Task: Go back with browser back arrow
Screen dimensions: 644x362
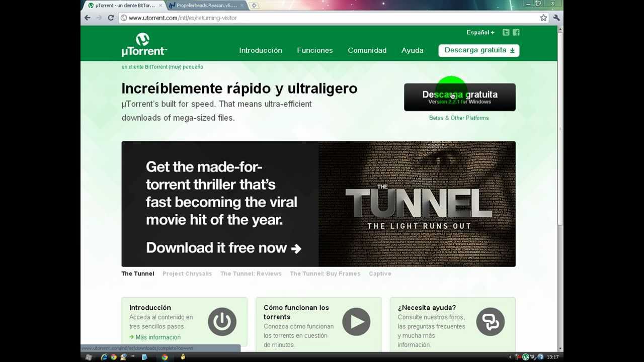Action: [88, 18]
